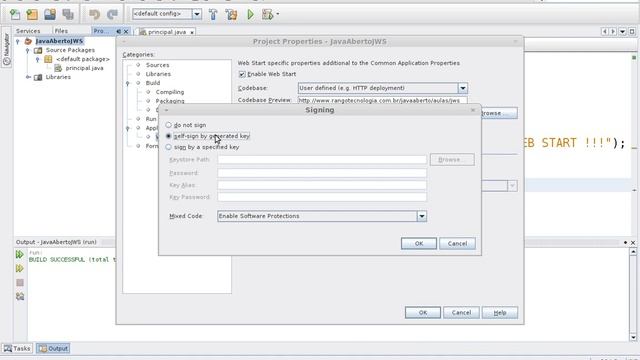Click Help in Project Properties dialog

(500, 313)
